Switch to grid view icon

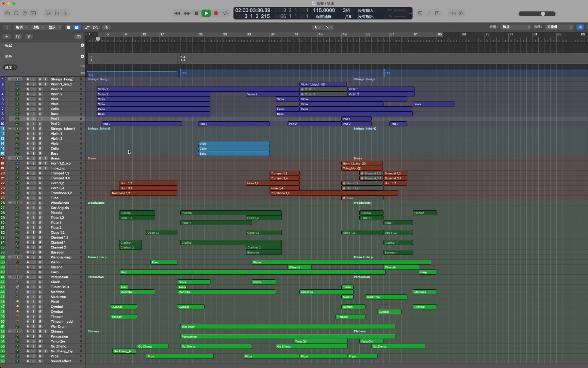click(x=68, y=27)
